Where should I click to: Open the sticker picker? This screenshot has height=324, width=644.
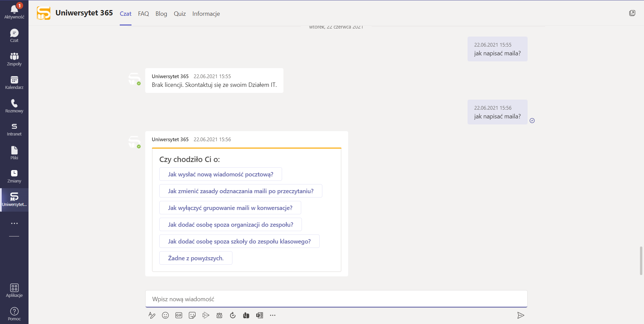point(192,315)
